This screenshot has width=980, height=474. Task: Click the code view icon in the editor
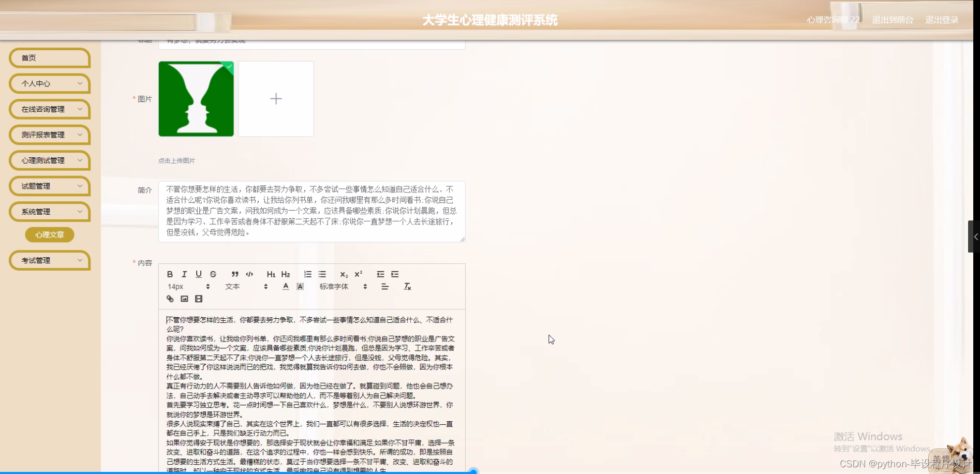[x=249, y=274]
